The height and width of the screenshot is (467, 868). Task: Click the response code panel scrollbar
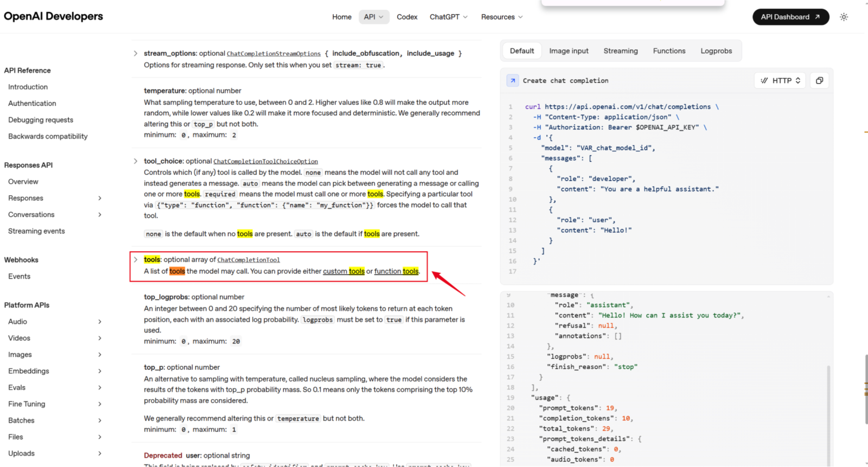point(828,415)
